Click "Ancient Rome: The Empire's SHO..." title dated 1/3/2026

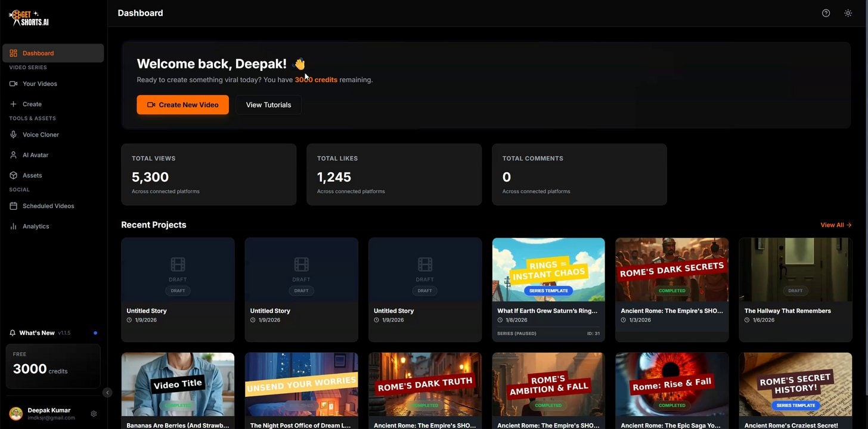(x=672, y=311)
